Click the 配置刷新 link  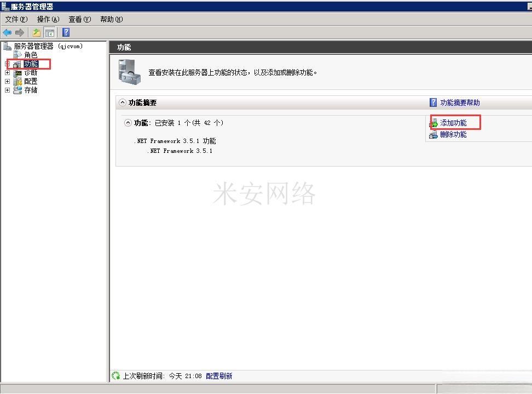[x=219, y=376]
